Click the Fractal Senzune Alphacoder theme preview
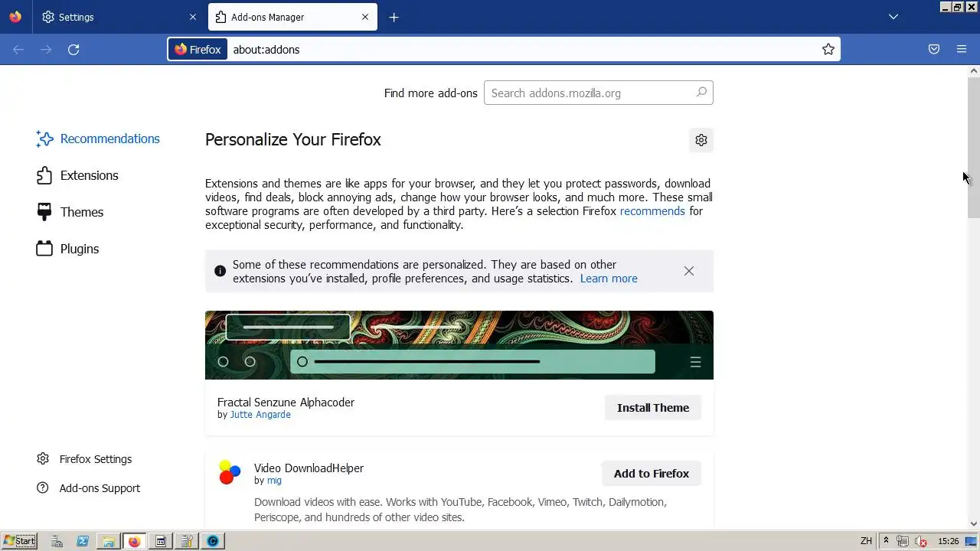 pyautogui.click(x=459, y=345)
